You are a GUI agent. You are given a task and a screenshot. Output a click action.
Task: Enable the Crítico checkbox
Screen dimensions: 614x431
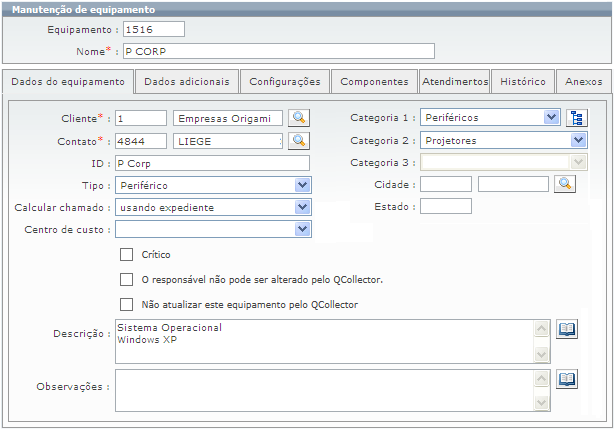tap(126, 254)
